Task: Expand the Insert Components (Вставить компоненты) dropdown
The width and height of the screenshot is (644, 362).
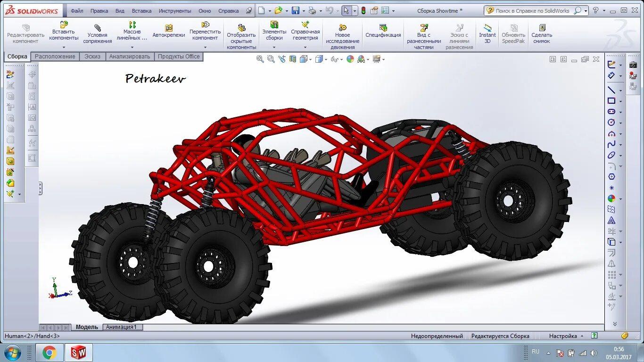Action: click(x=64, y=47)
